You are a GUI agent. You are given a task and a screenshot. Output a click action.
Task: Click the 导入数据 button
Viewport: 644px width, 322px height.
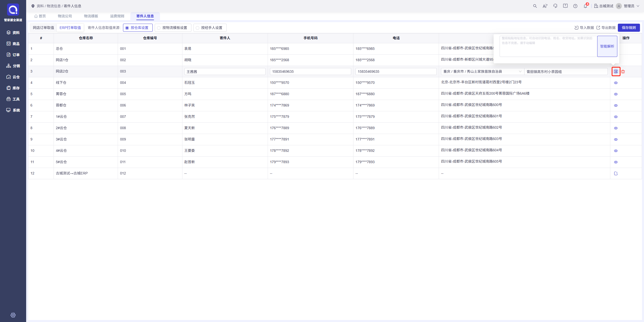pyautogui.click(x=584, y=28)
